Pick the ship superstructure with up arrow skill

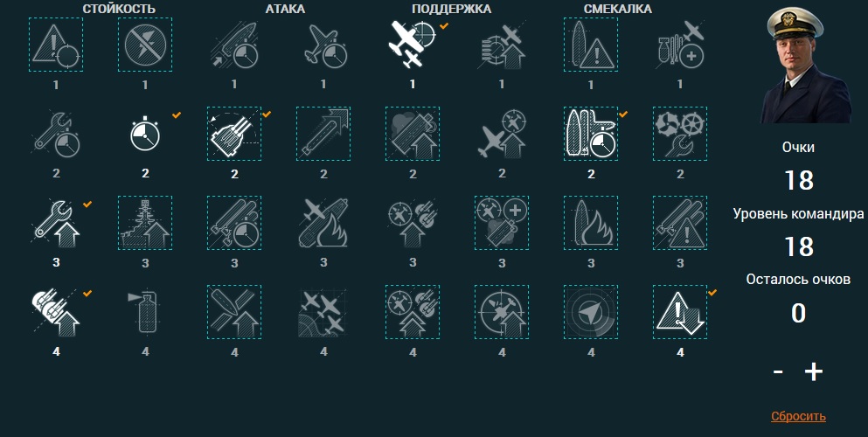coord(145,223)
